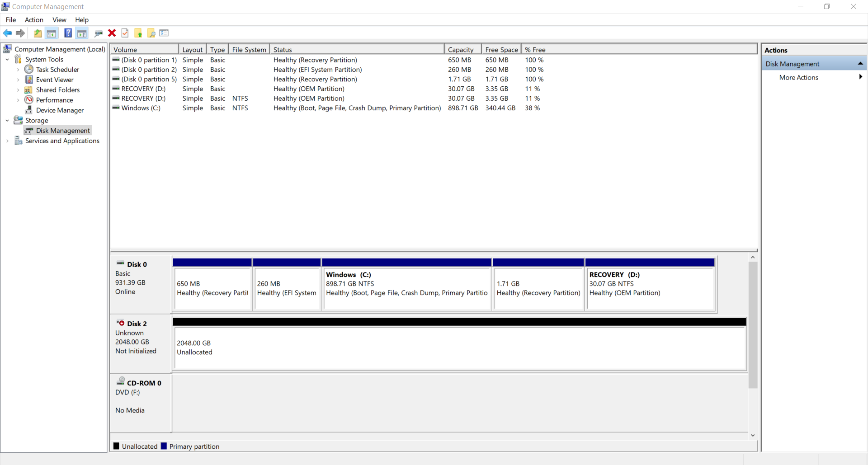Click the Task Scheduler clock icon
This screenshot has width=868, height=465.
tap(29, 69)
